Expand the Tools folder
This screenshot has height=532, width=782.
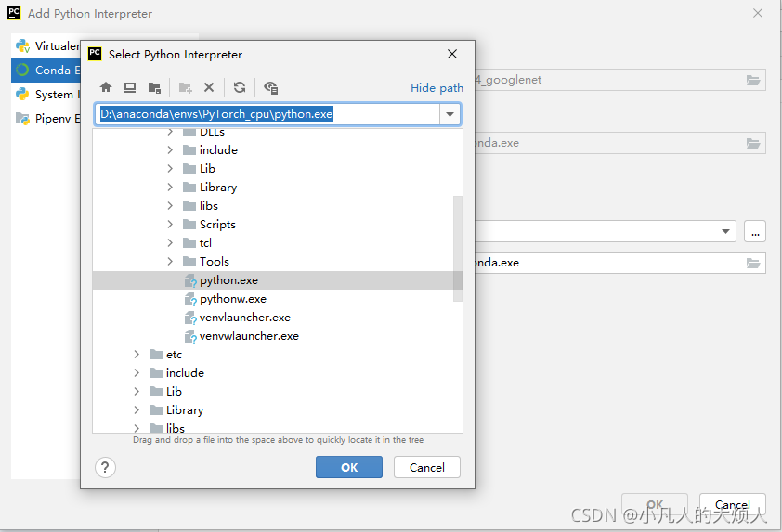click(x=170, y=261)
